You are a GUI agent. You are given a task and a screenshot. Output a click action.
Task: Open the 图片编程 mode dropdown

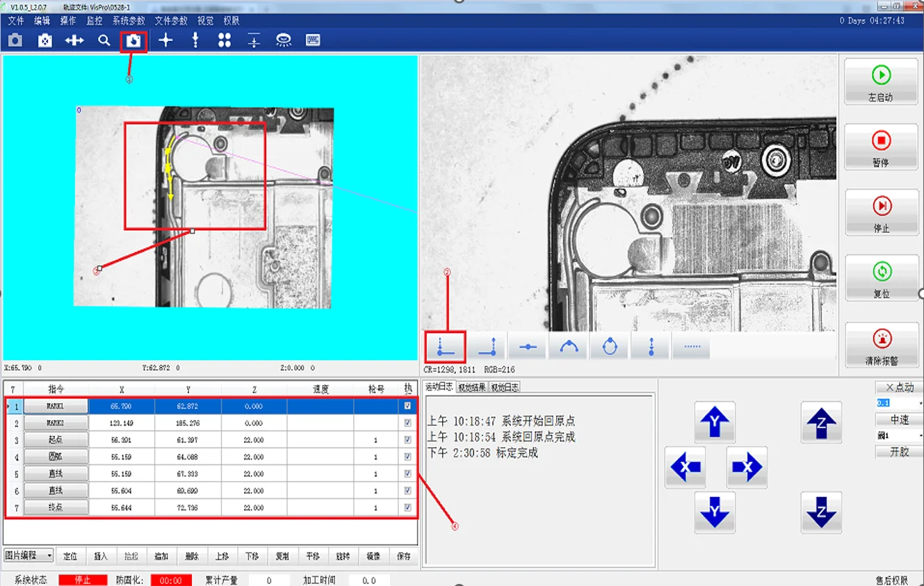pos(29,555)
